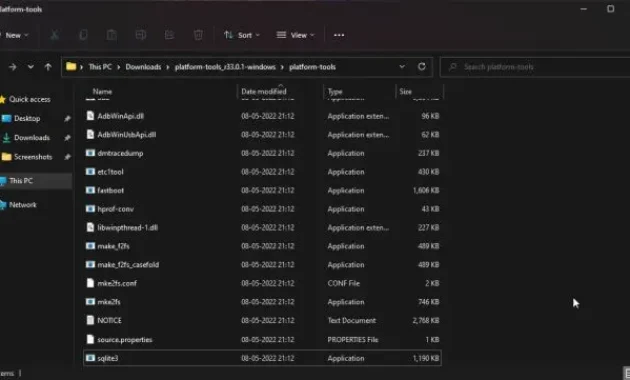Sort files by Date modified column

click(x=264, y=91)
